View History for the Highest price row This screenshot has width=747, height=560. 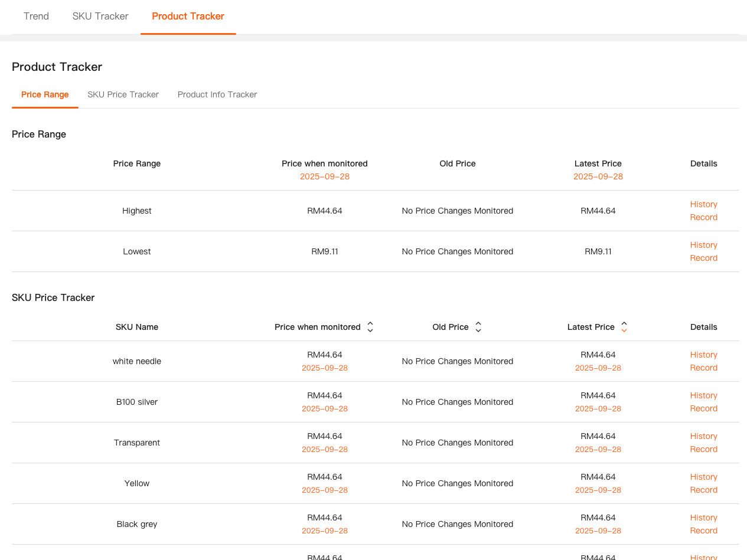click(x=703, y=204)
